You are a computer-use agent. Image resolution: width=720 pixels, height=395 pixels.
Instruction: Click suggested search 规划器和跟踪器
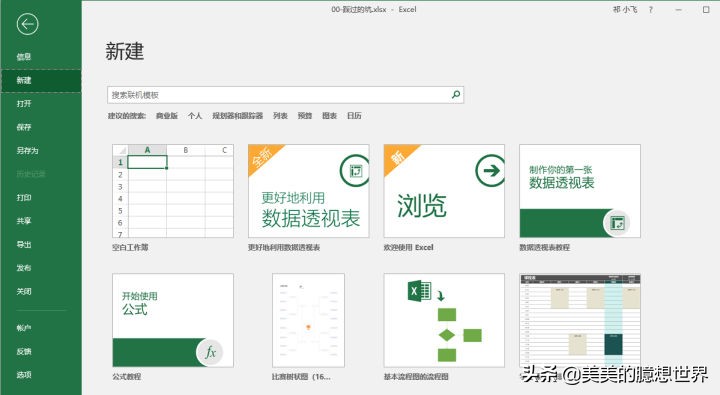pyautogui.click(x=237, y=116)
